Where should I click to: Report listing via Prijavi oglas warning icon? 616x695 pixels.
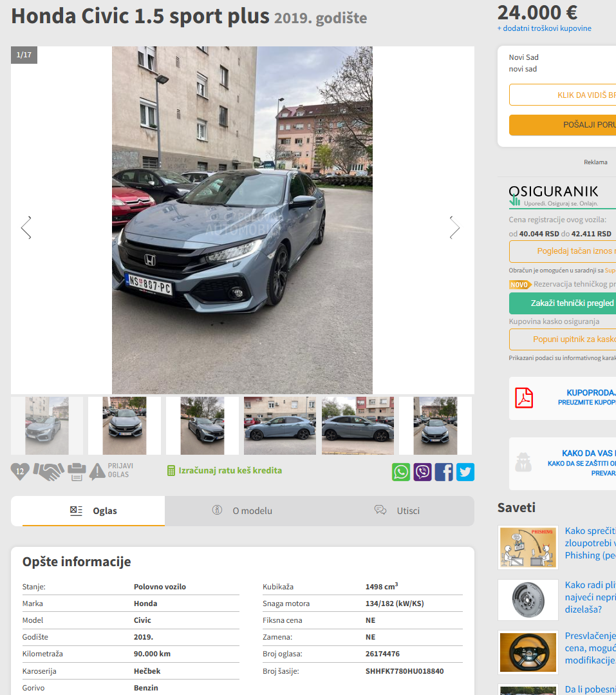pyautogui.click(x=98, y=472)
